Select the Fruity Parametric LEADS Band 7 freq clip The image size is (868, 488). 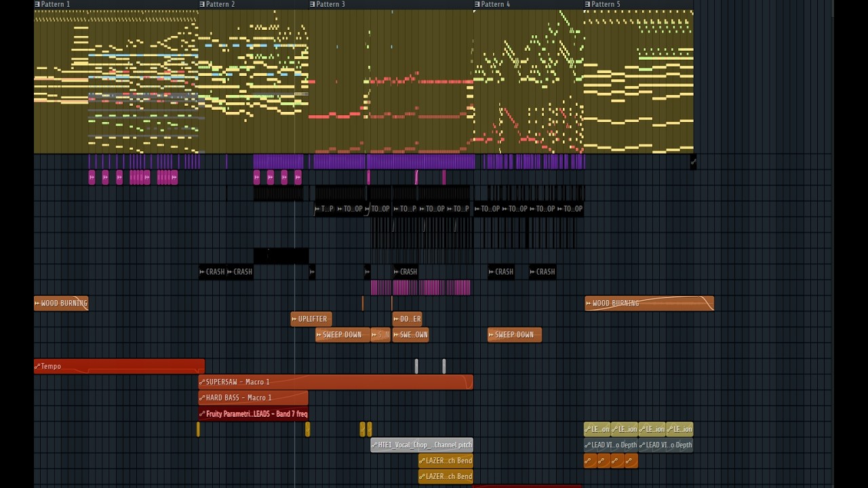tap(253, 413)
